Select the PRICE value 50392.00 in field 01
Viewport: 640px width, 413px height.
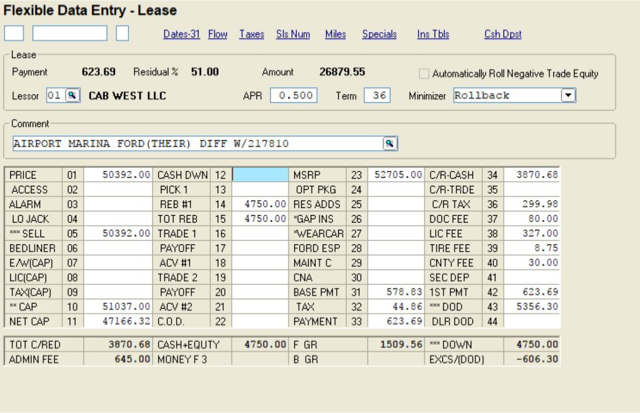click(118, 175)
